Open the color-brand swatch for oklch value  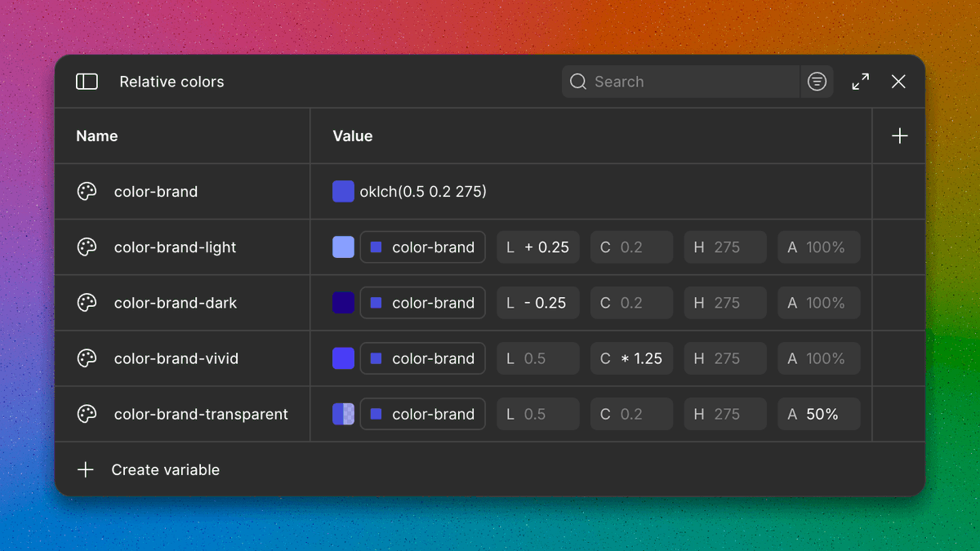(343, 192)
